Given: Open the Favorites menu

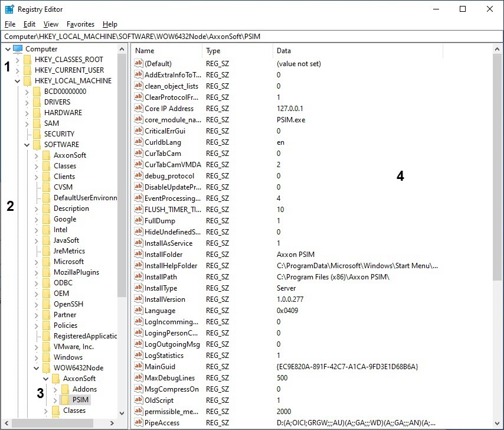Looking at the screenshot, I should click(80, 24).
